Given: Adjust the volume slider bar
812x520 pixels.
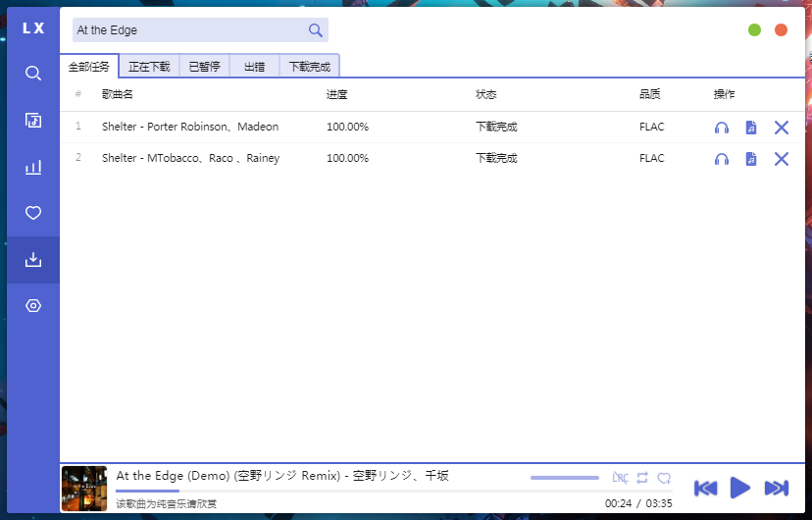Looking at the screenshot, I should pyautogui.click(x=565, y=478).
